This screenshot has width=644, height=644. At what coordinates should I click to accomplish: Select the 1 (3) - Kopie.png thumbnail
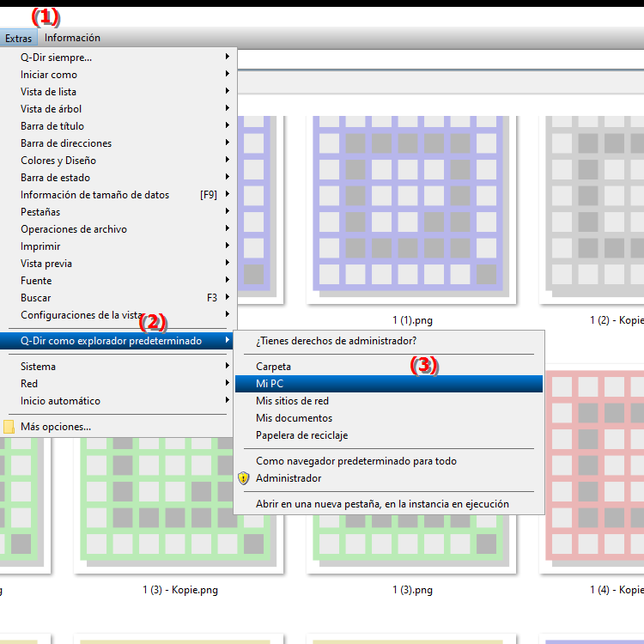tap(179, 505)
